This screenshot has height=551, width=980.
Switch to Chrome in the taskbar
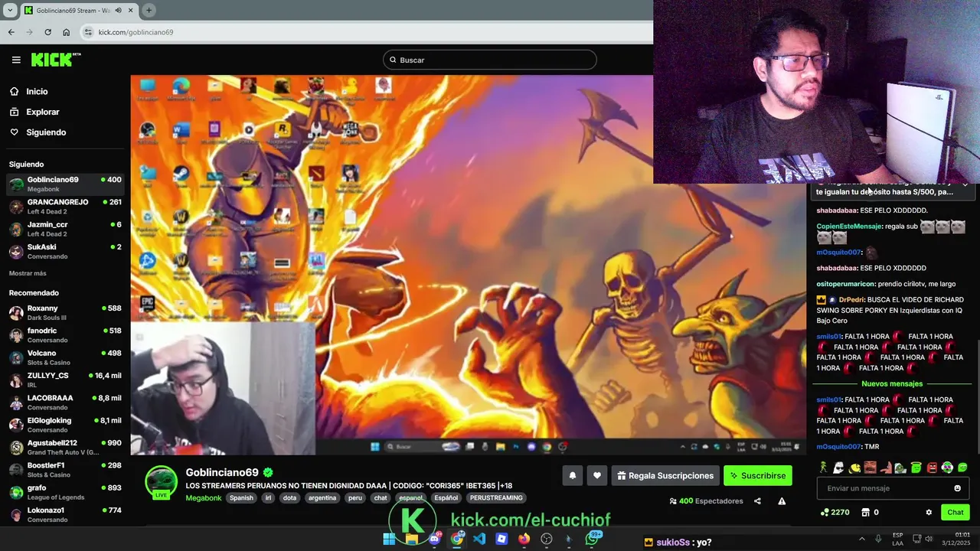pos(457,539)
